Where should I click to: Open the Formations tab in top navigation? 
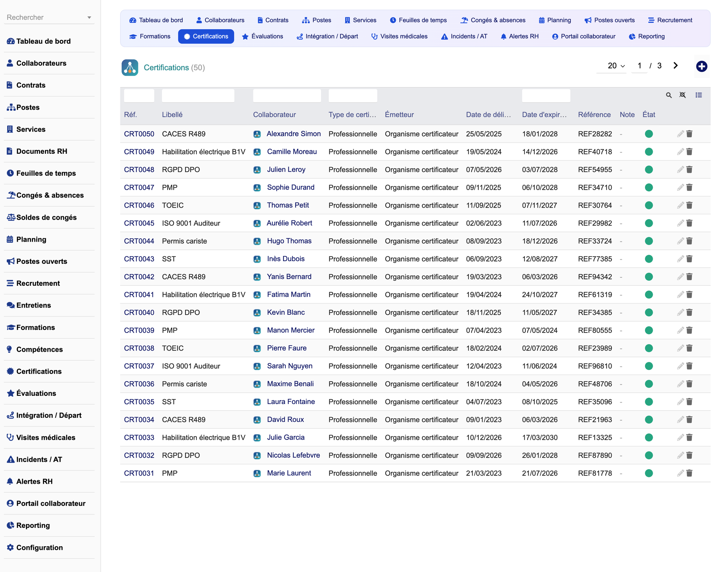[x=150, y=36]
